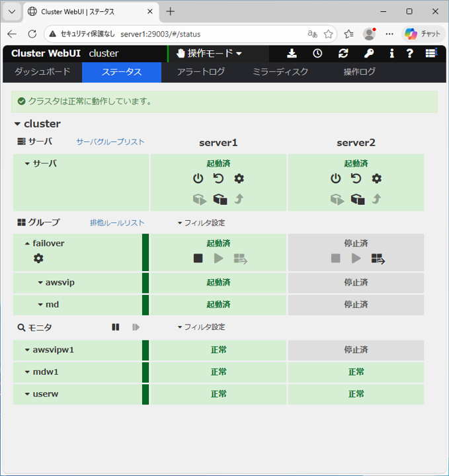
Task: Click the key icon in top toolbar
Action: 368,54
